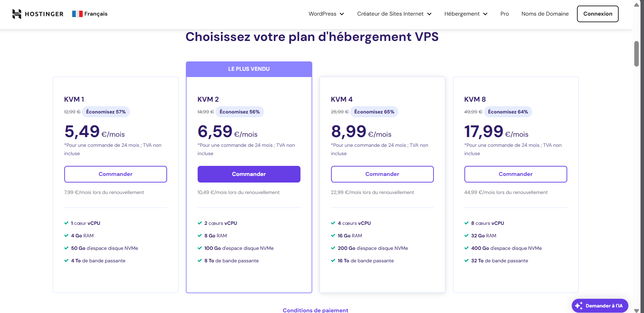Expand Créateur de Sites Internet menu

[x=394, y=14]
